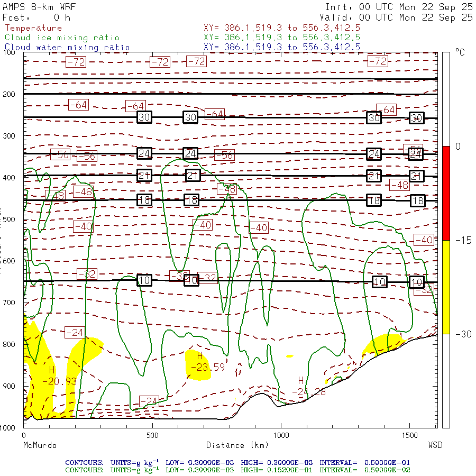Click the white colorbar segment below -30
The image size is (476, 476).
tap(446, 381)
